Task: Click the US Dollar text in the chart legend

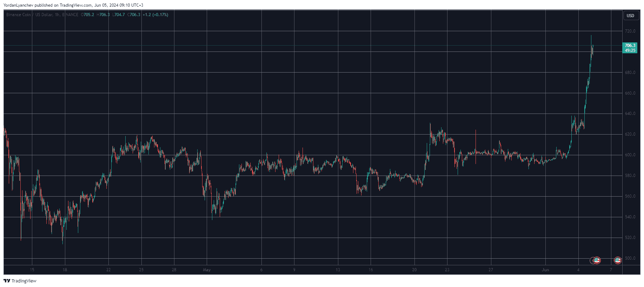Action: tap(44, 15)
